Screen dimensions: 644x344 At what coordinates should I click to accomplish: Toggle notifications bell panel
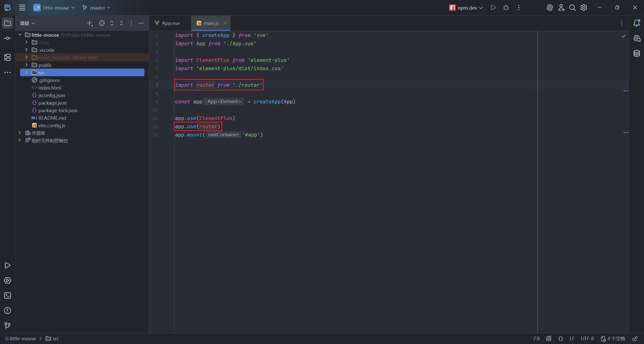click(x=637, y=23)
